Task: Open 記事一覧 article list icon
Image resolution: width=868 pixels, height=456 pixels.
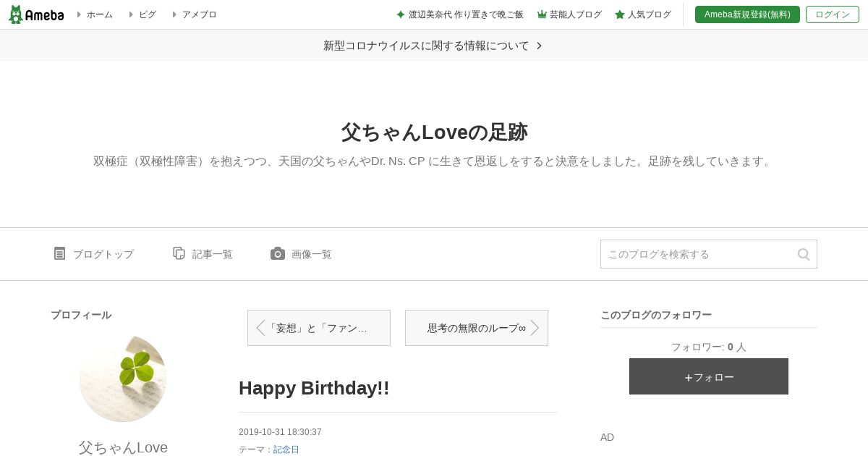Action: tap(179, 253)
